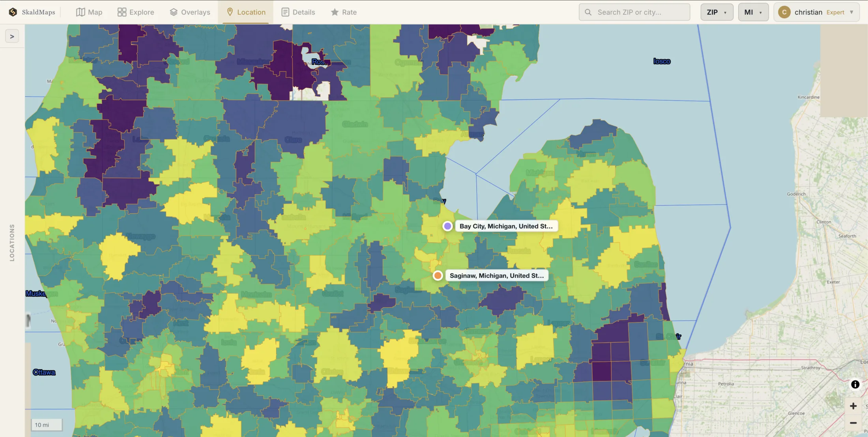Open the ZIP geography dropdown

coord(716,12)
